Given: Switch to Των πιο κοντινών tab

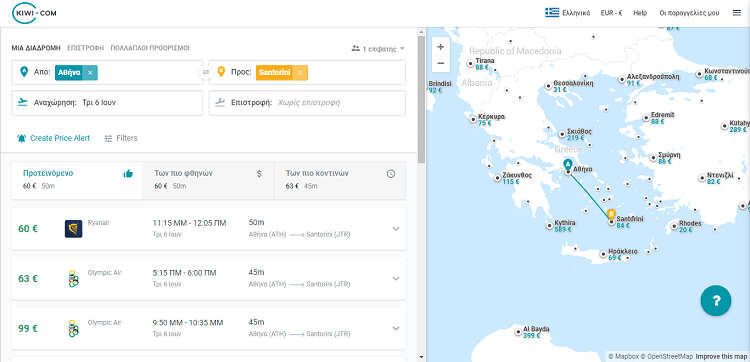Looking at the screenshot, I should [340, 180].
